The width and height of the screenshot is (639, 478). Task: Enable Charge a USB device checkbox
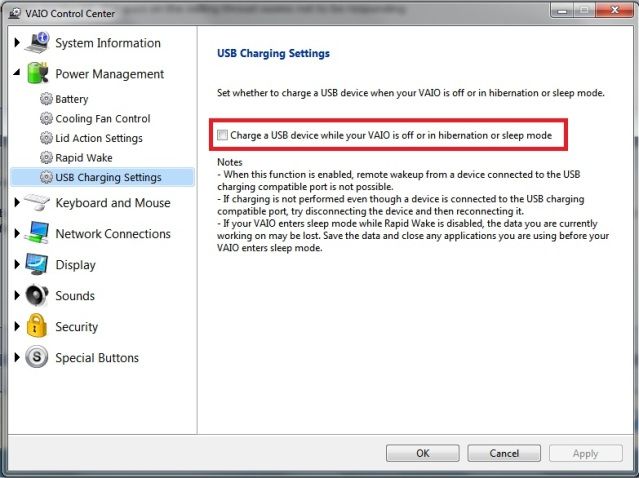tap(222, 134)
